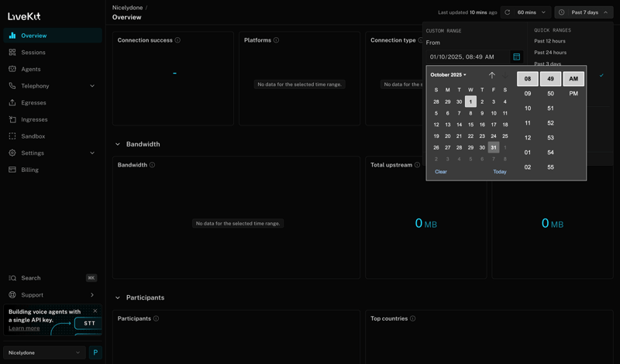Select the Past 12 hours quick range
The height and width of the screenshot is (364, 620).
pyautogui.click(x=549, y=41)
